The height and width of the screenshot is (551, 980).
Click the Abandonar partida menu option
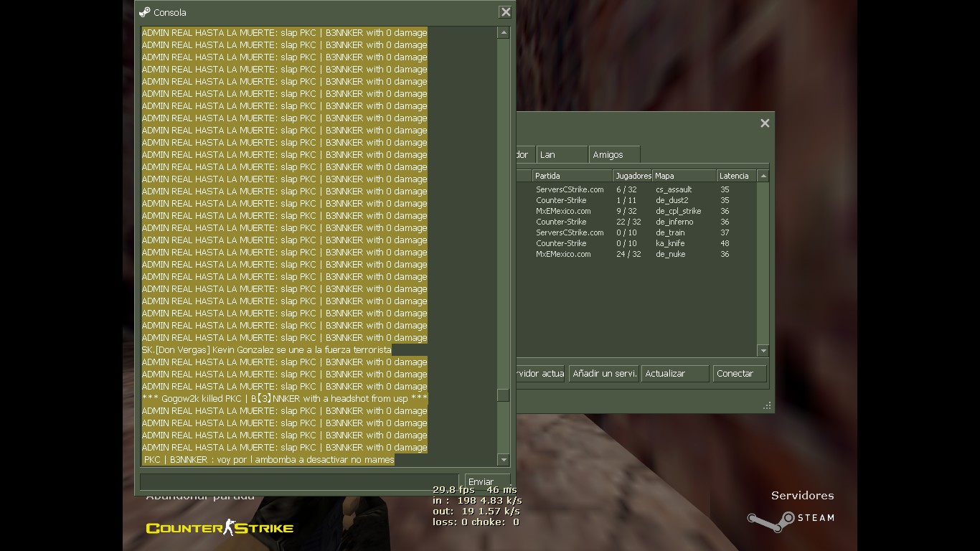point(200,496)
